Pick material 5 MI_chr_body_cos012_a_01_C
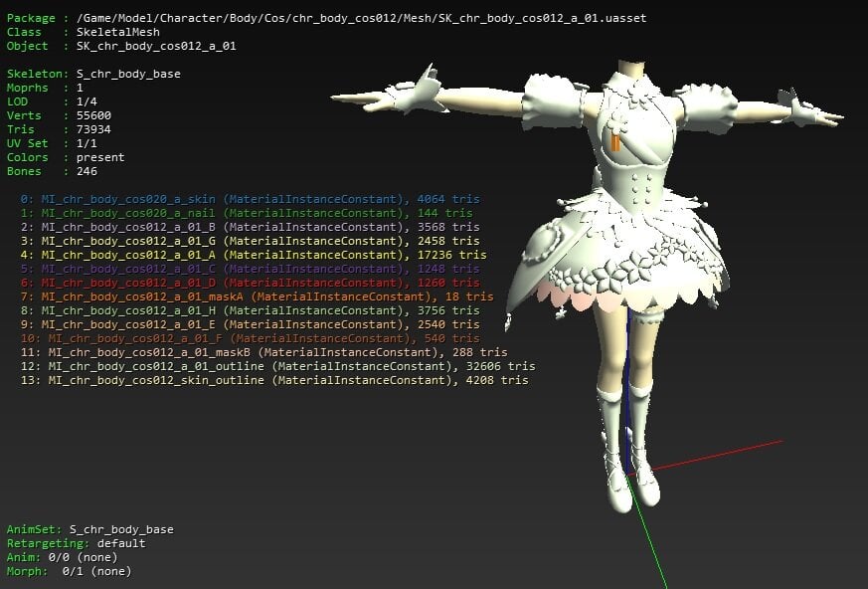Image resolution: width=868 pixels, height=589 pixels. pyautogui.click(x=251, y=269)
